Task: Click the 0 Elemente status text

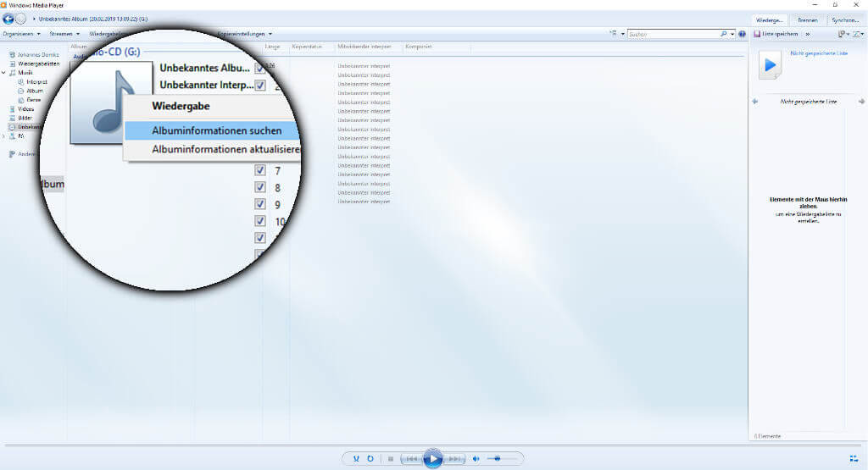Action: [x=767, y=436]
